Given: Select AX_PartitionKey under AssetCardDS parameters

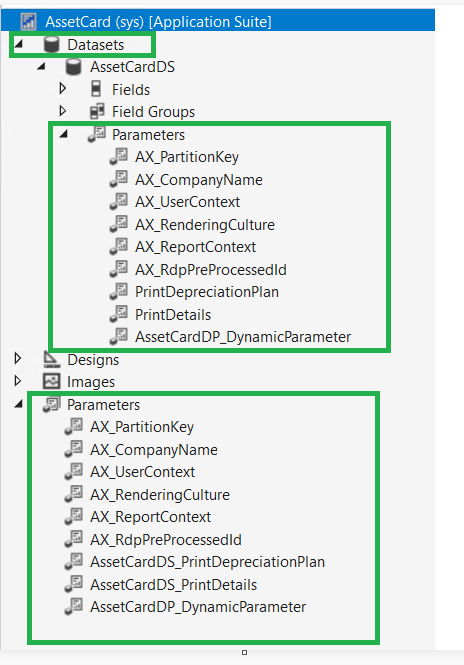Looking at the screenshot, I should click(x=187, y=157).
